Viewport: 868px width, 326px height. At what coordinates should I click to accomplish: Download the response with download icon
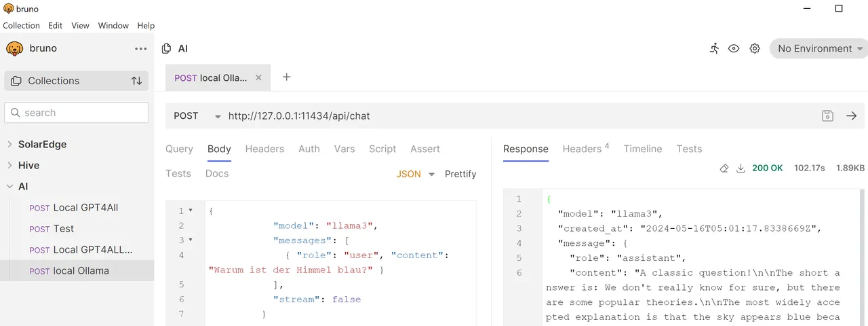click(741, 168)
